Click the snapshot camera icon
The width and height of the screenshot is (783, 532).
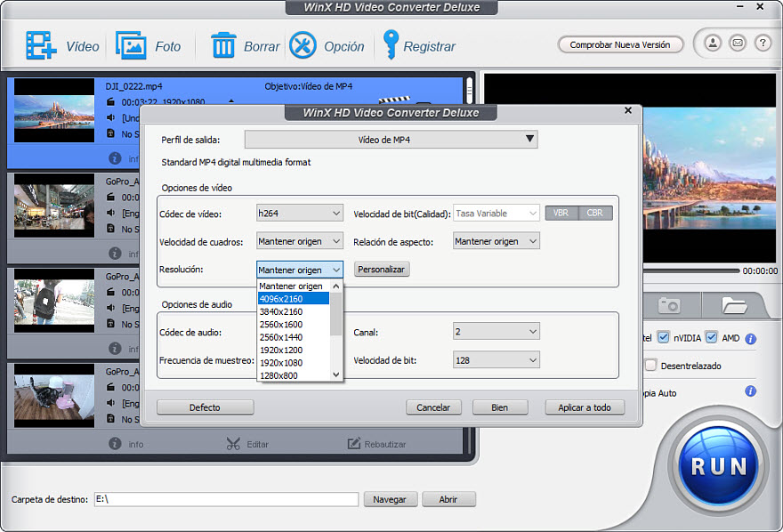[669, 304]
